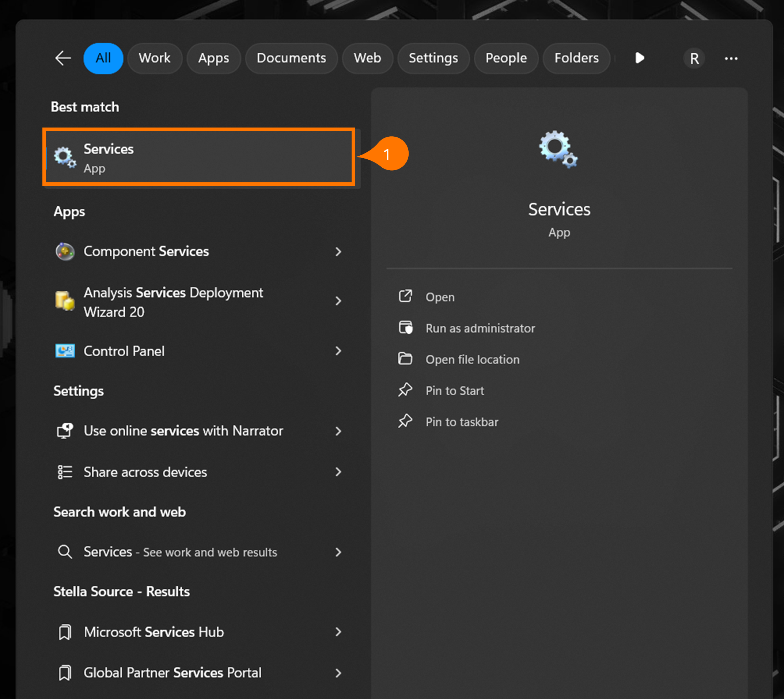Click the Narrator online services setting icon

(65, 431)
